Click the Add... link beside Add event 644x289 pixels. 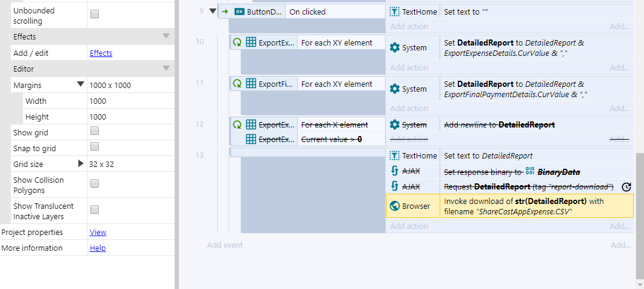coord(620,245)
